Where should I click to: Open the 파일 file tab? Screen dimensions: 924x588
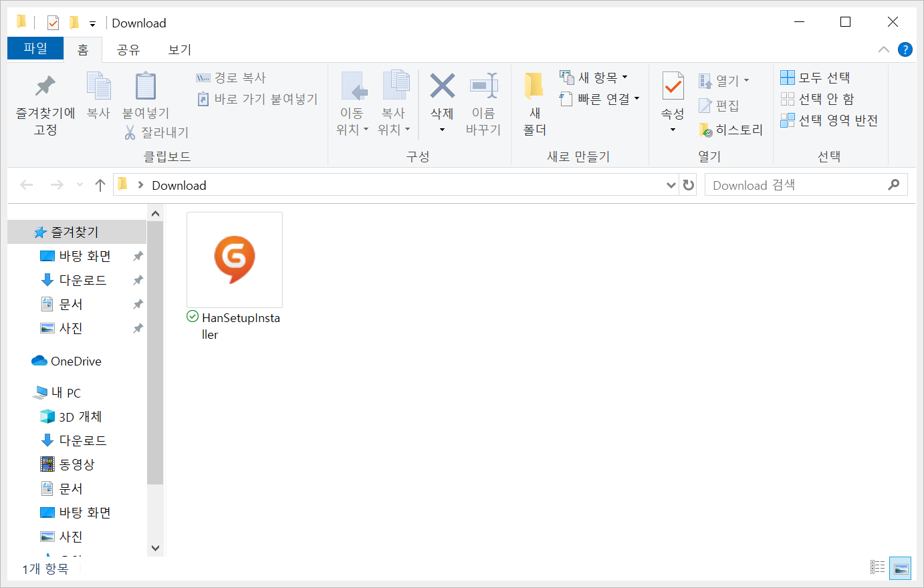point(35,49)
